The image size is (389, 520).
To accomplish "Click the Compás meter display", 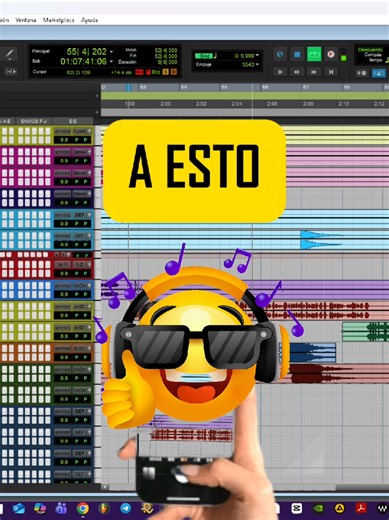I will pos(373,55).
